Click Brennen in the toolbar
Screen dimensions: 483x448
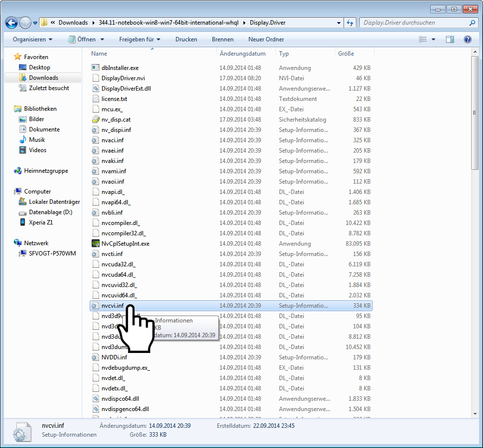[x=223, y=39]
